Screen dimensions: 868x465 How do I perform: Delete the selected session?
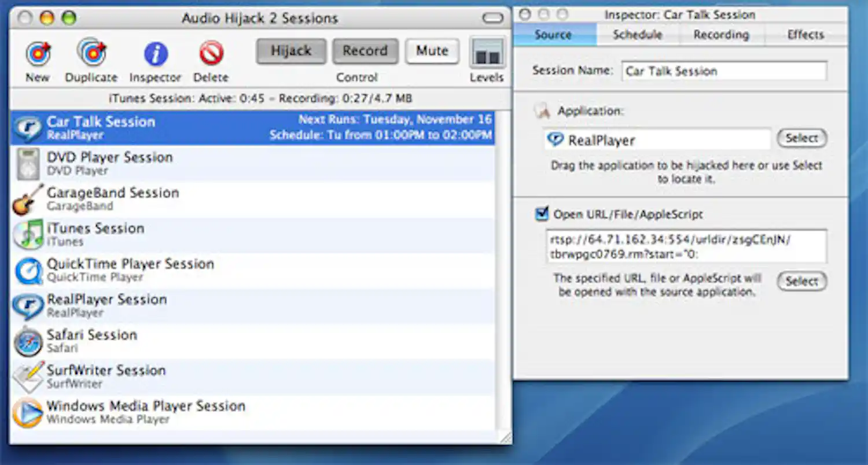[211, 54]
